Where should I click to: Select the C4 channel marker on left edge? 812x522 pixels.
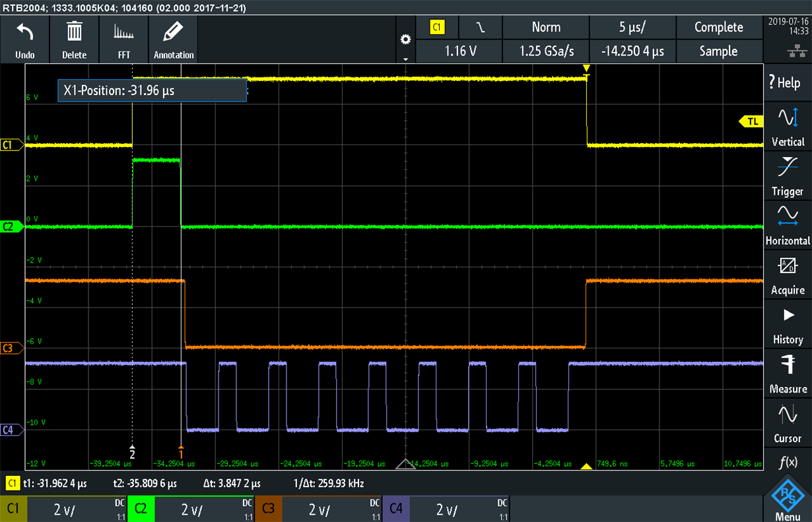coord(12,430)
